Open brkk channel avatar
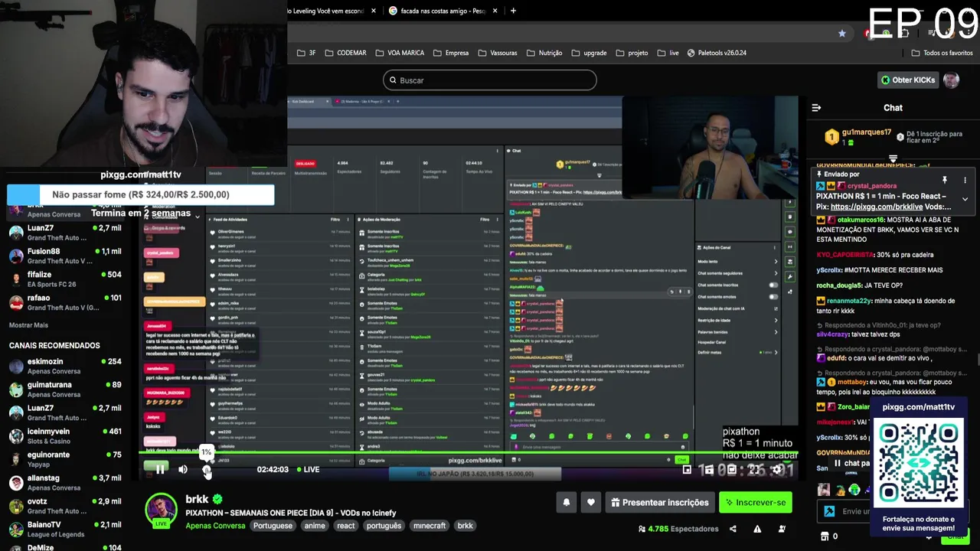The width and height of the screenshot is (980, 551). [162, 510]
